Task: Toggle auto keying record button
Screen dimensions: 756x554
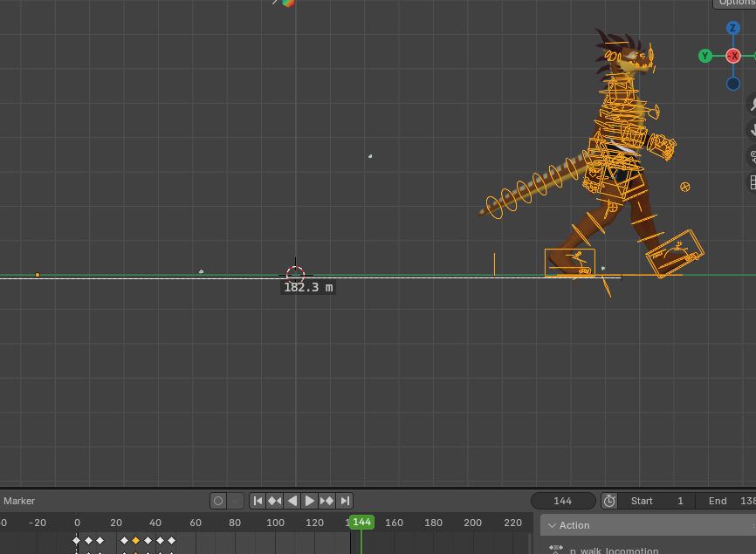Action: coord(218,501)
